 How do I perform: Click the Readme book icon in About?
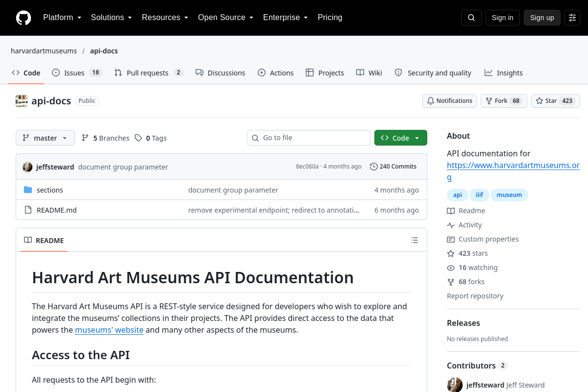pos(451,211)
